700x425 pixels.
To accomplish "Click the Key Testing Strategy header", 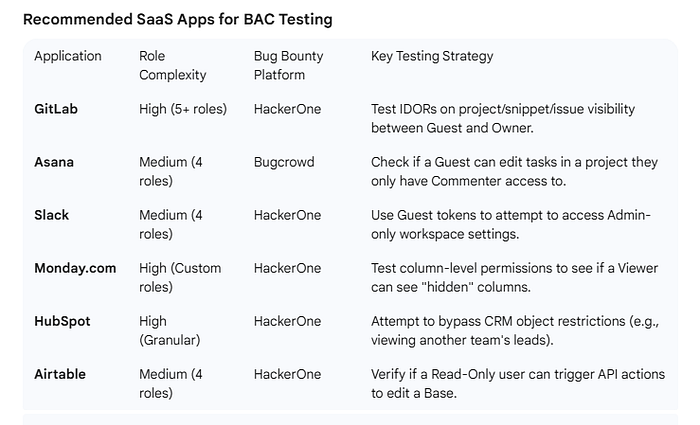I will [432, 56].
